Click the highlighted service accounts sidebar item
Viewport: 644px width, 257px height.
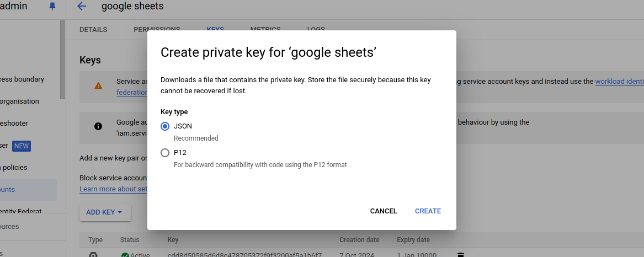28,190
